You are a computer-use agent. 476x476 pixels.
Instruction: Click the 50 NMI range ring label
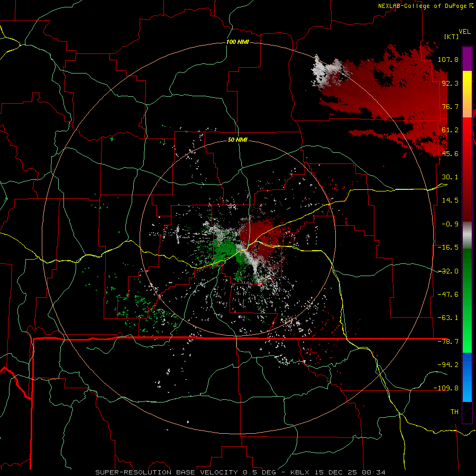click(x=237, y=140)
